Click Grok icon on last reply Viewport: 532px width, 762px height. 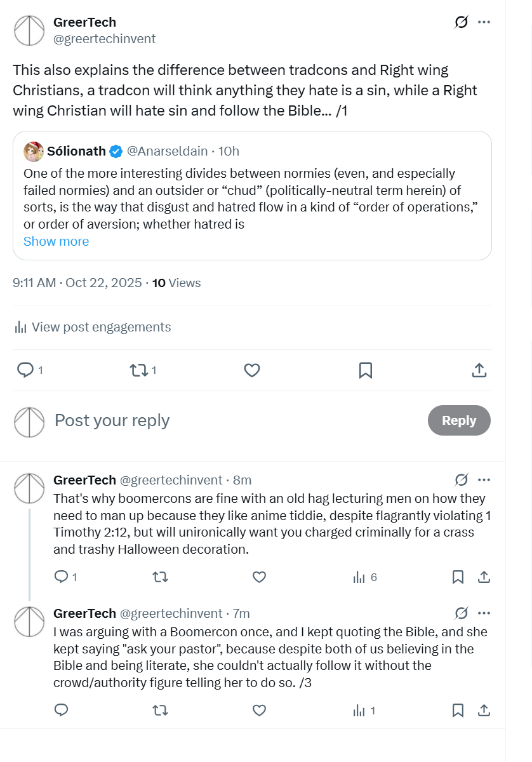coord(462,613)
